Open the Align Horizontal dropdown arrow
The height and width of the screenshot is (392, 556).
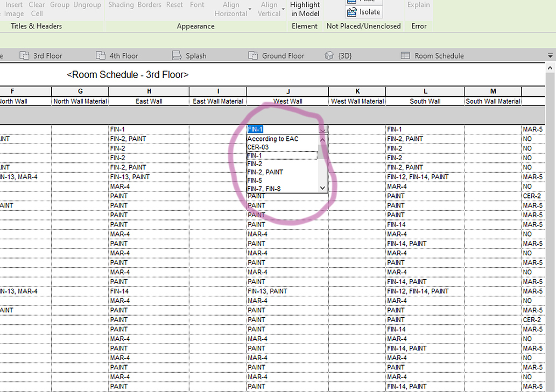250,9
